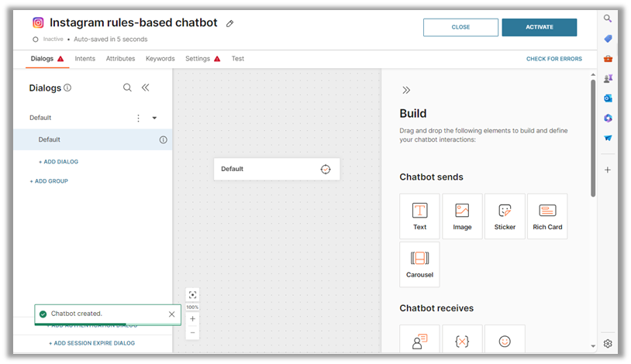
Task: Click the fit-to-screen canvas icon
Action: click(192, 295)
